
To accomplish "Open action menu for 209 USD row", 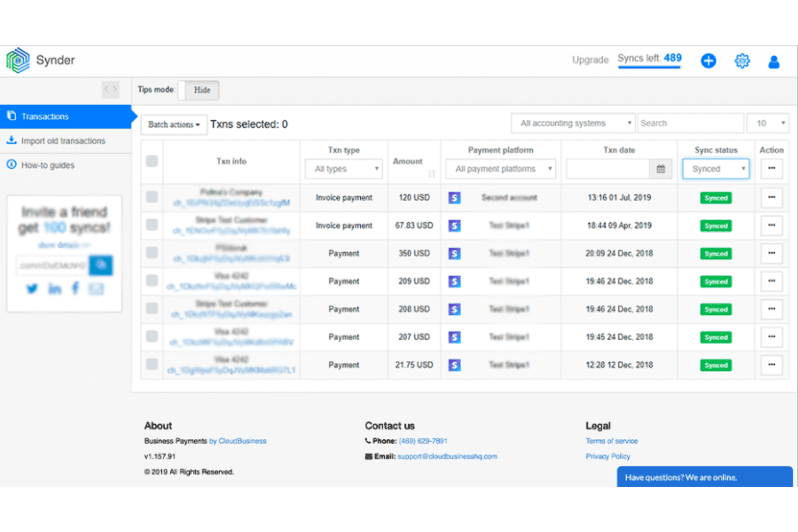I will click(772, 281).
